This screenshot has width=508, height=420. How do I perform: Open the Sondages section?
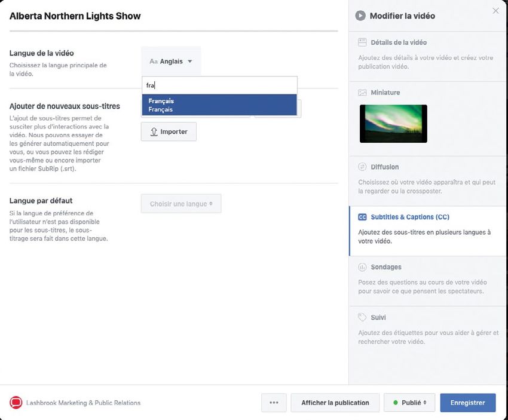tap(385, 267)
